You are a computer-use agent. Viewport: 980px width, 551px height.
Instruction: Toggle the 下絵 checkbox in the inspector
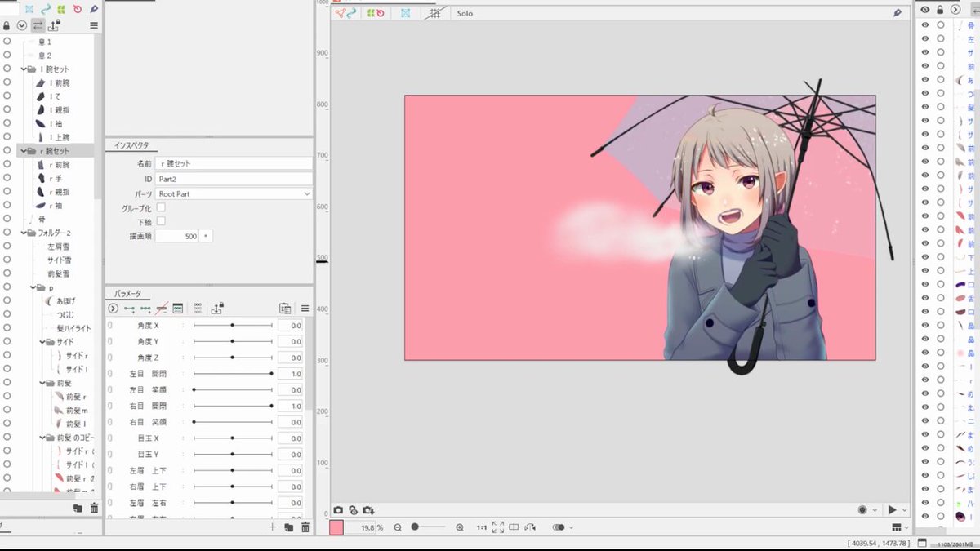point(162,221)
